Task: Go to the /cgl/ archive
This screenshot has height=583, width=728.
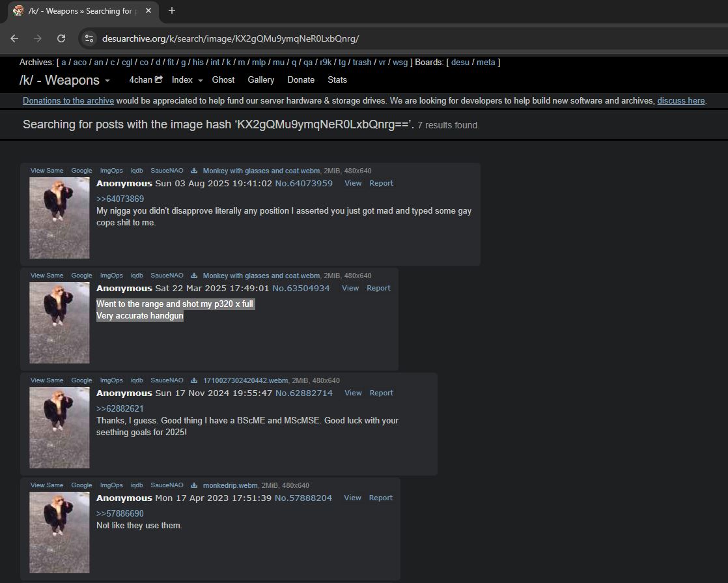Action: pos(127,63)
